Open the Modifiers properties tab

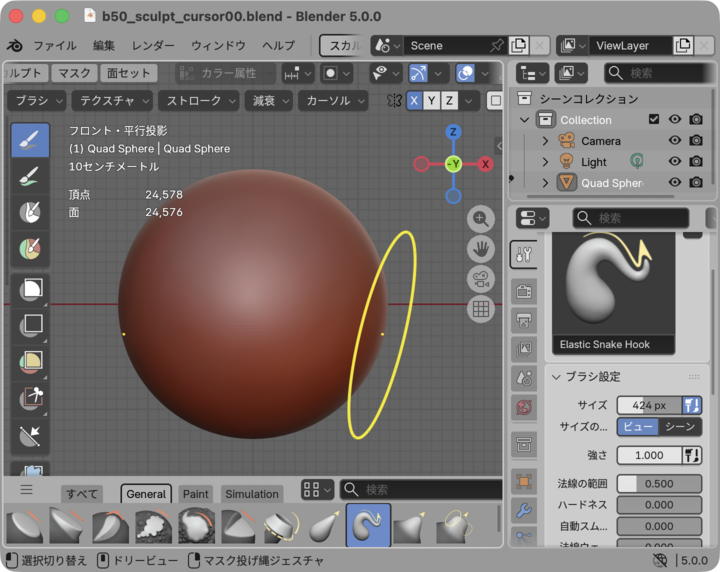coord(524,510)
